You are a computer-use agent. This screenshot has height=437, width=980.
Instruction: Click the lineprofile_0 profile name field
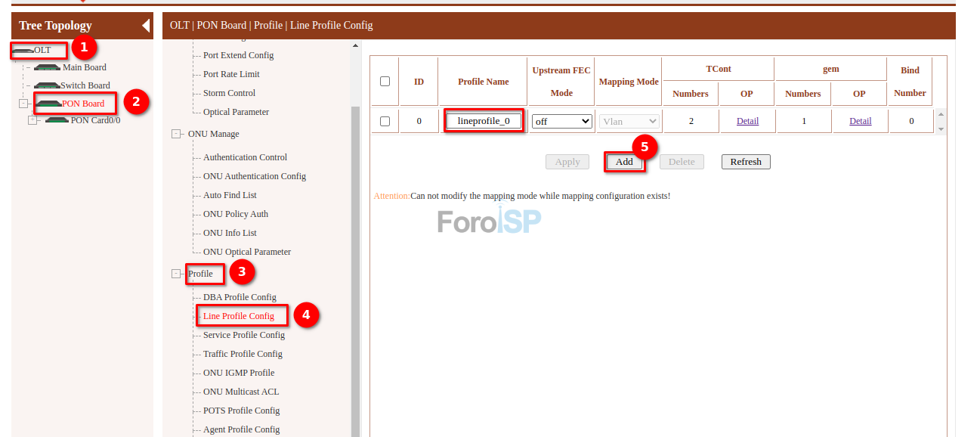tap(484, 121)
